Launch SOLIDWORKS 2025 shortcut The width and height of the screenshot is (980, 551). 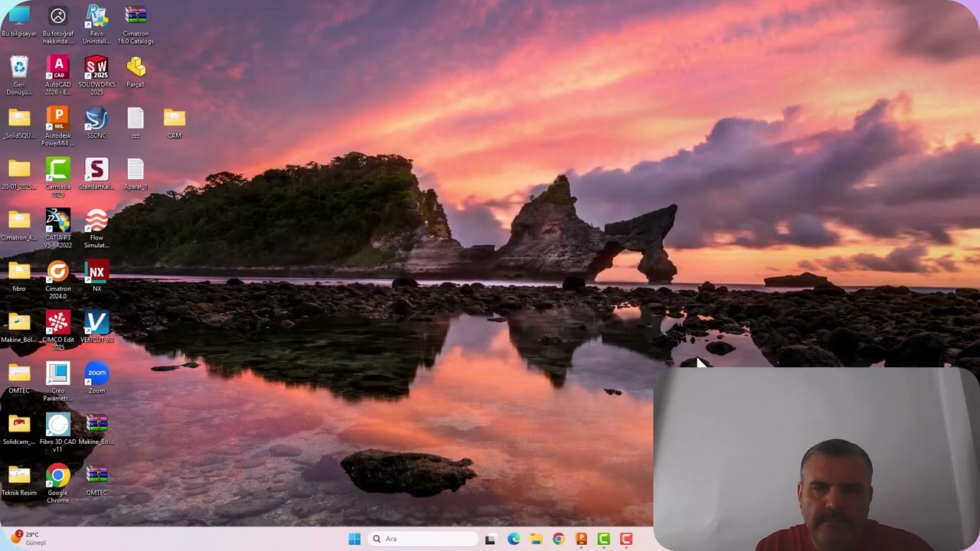96,75
